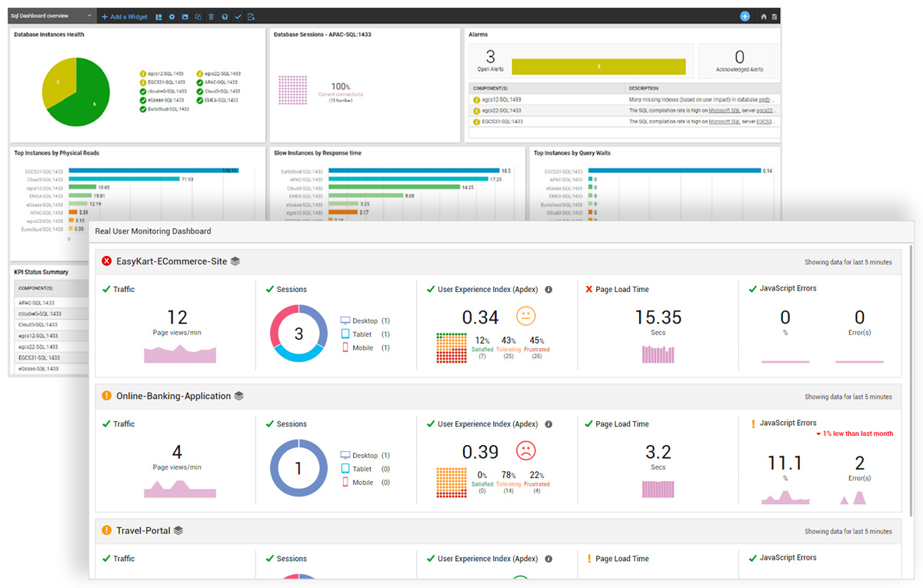Click the orange warning icon for Travel-Portal
This screenshot has height=588, width=923.
pos(106,530)
